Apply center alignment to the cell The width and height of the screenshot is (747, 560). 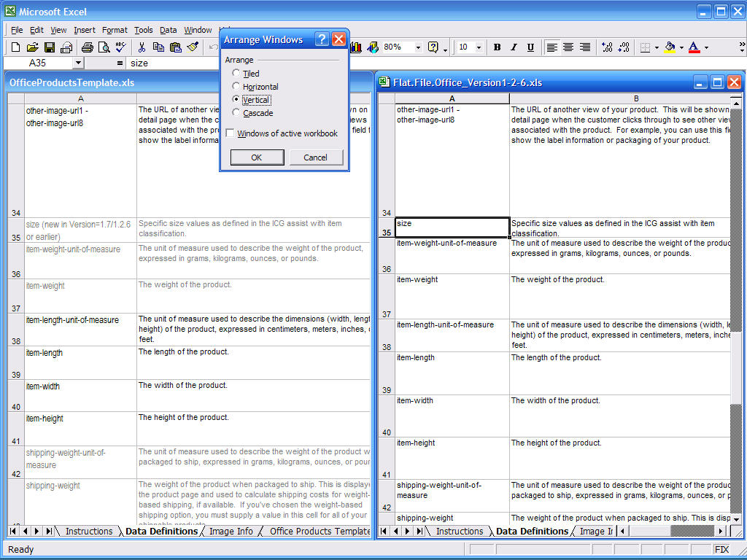click(x=568, y=47)
